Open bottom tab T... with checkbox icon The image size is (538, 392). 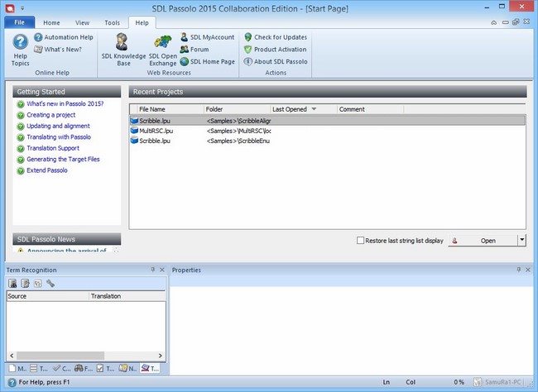(105, 369)
